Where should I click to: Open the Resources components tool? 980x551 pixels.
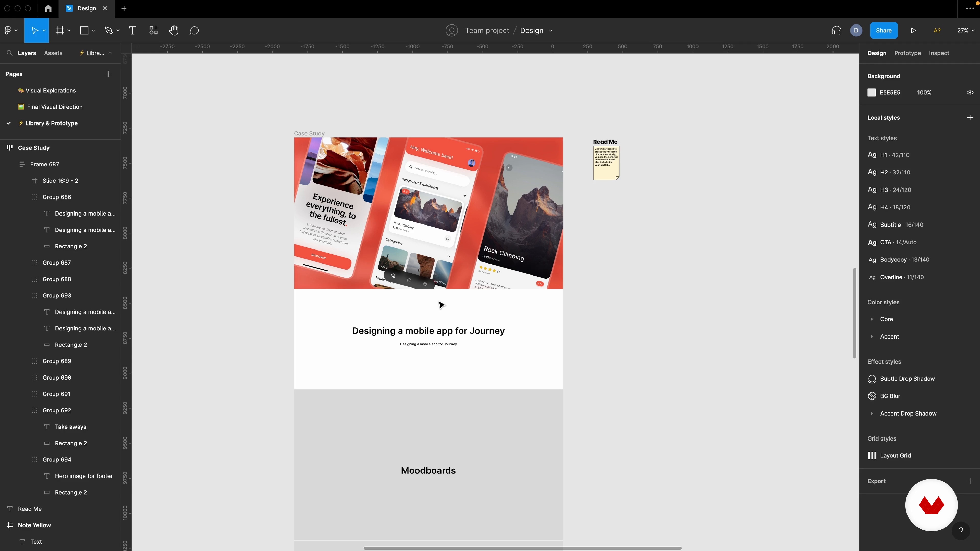154,30
